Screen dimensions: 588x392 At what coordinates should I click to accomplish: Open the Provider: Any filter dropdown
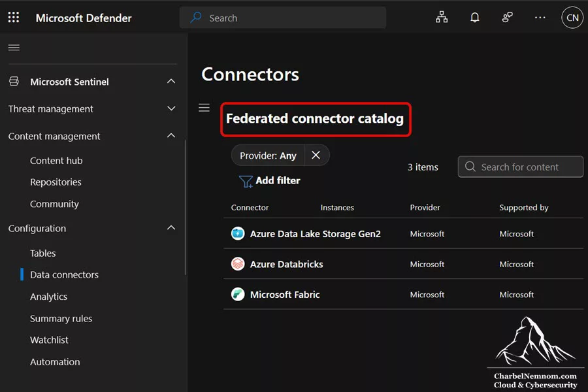point(268,155)
